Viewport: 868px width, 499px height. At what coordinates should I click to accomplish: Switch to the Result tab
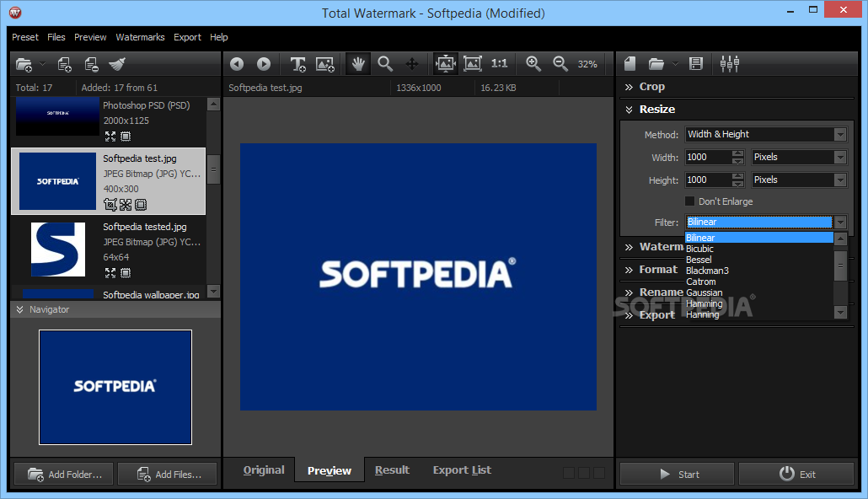coord(392,470)
